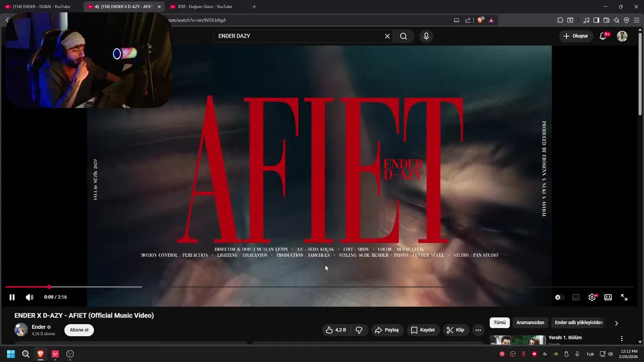Screen dimensions: 644x362
Task: Open YouTube notifications bell
Action: pyautogui.click(x=603, y=36)
